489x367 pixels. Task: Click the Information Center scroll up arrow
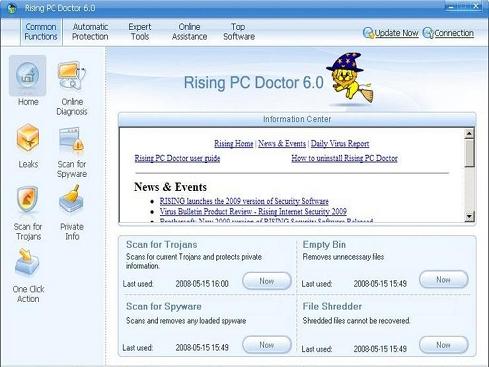469,134
